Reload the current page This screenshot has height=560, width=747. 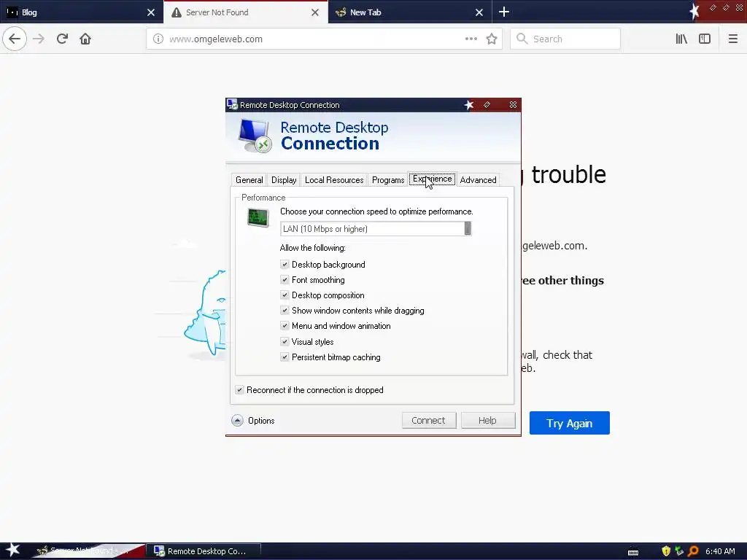point(62,39)
